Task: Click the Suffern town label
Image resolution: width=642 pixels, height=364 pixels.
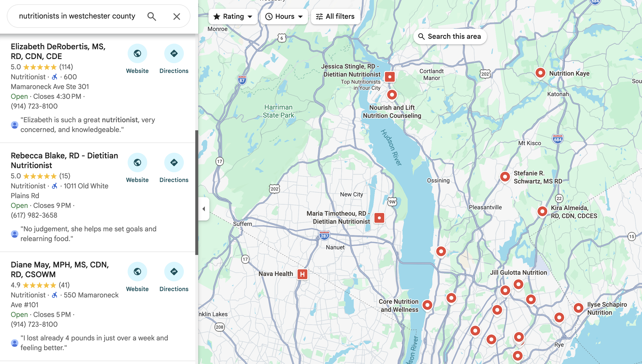Action: pyautogui.click(x=242, y=224)
